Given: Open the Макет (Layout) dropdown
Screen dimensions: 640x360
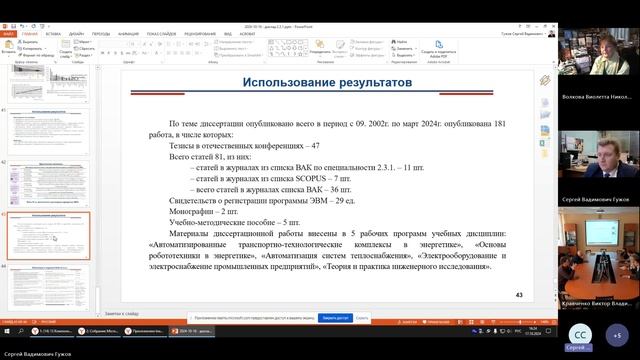Looking at the screenshot, I should pyautogui.click(x=83, y=42).
